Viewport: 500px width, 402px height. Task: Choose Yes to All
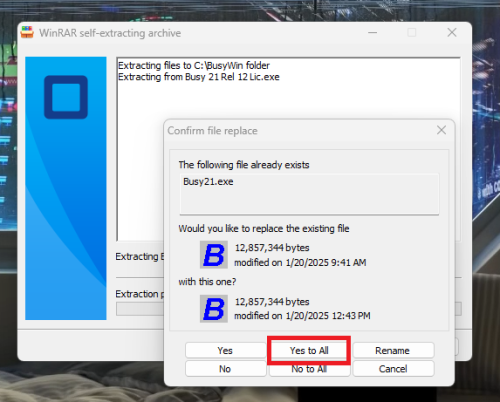[x=309, y=350]
